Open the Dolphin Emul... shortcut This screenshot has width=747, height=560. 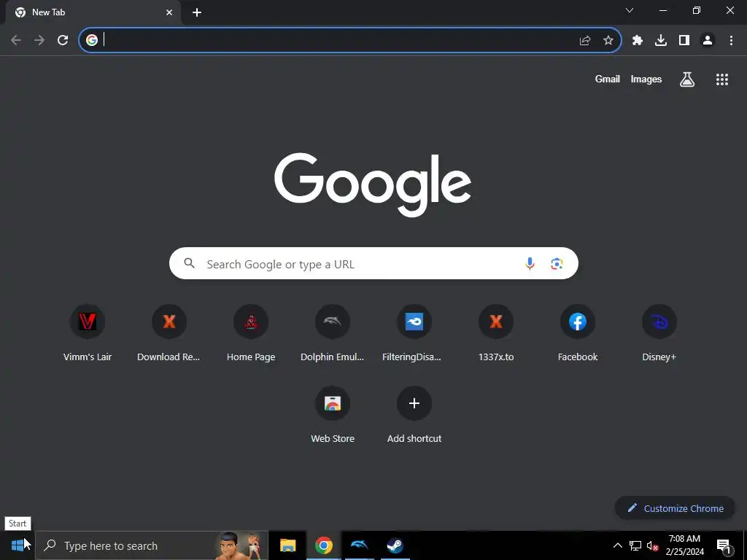click(333, 332)
